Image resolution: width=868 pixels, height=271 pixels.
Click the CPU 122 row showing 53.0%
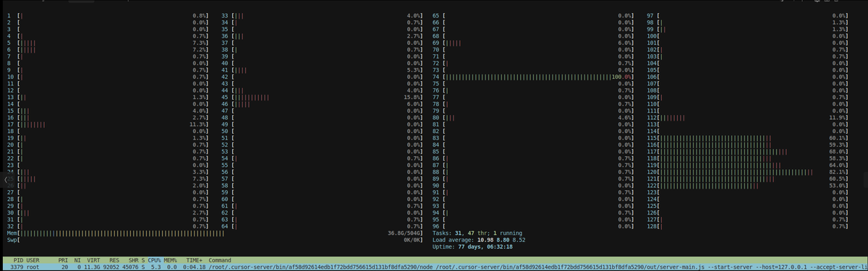(x=747, y=186)
